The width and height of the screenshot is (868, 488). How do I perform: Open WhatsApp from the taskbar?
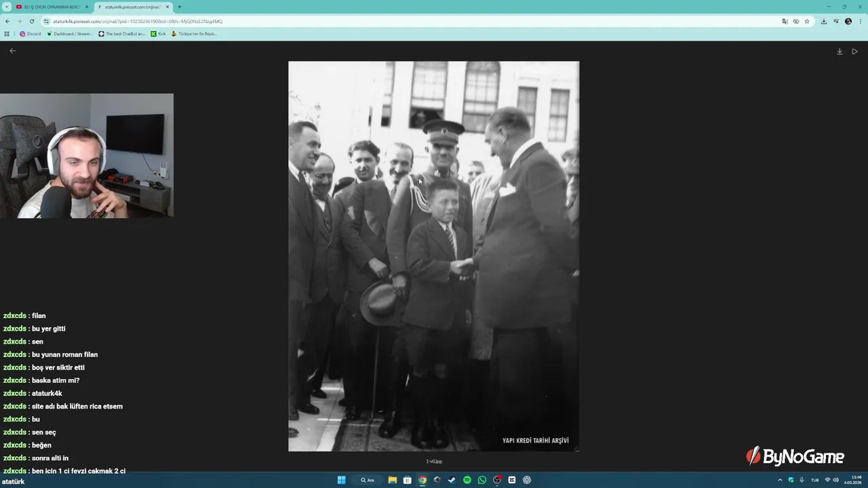(x=481, y=480)
